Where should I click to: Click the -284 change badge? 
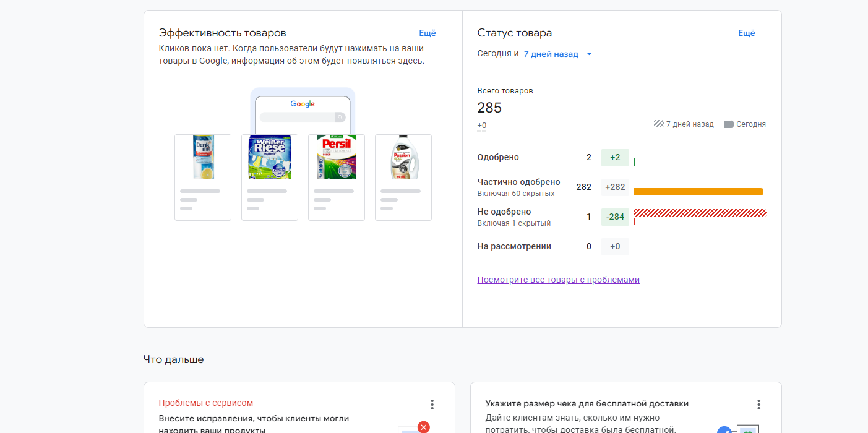(615, 216)
